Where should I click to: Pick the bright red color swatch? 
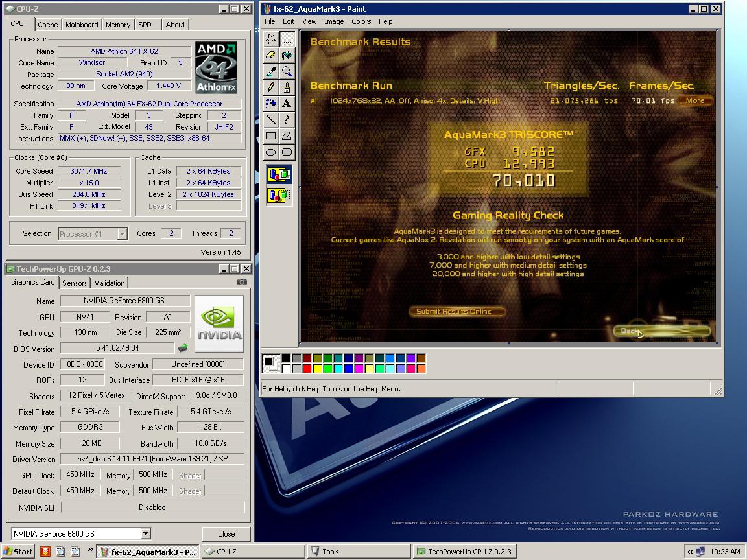click(x=307, y=368)
